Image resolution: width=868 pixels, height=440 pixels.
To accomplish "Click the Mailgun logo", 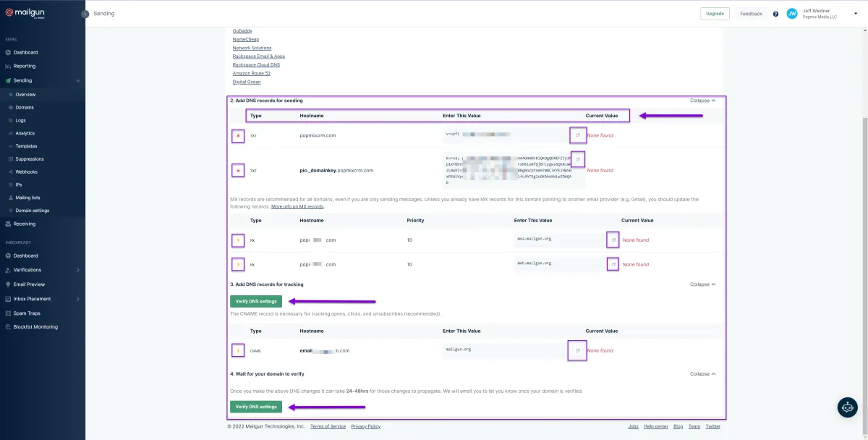I will pos(25,14).
